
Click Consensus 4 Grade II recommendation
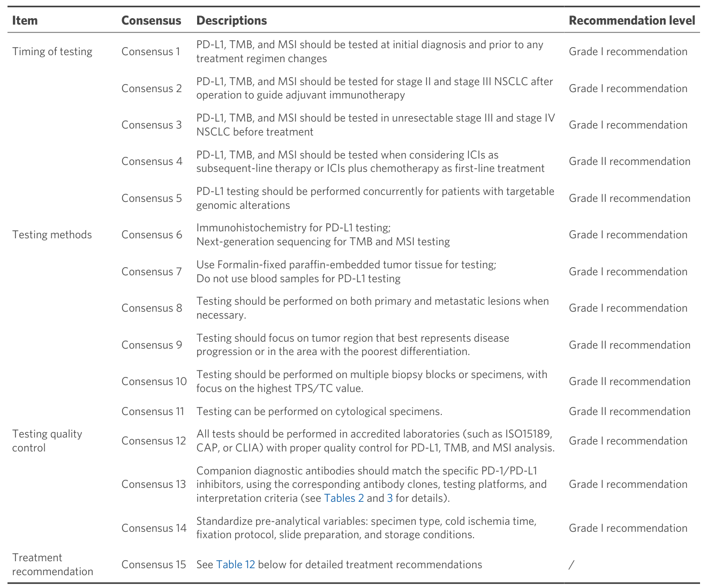[630, 161]
